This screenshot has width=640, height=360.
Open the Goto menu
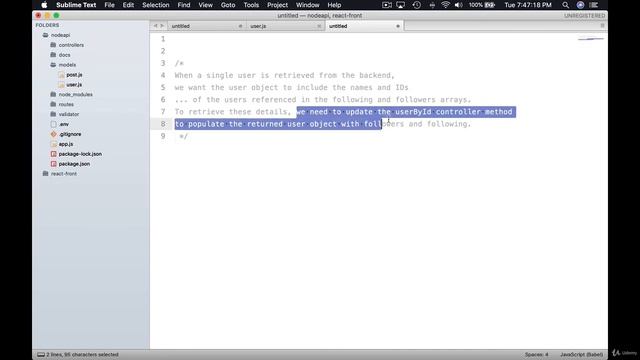[228, 5]
